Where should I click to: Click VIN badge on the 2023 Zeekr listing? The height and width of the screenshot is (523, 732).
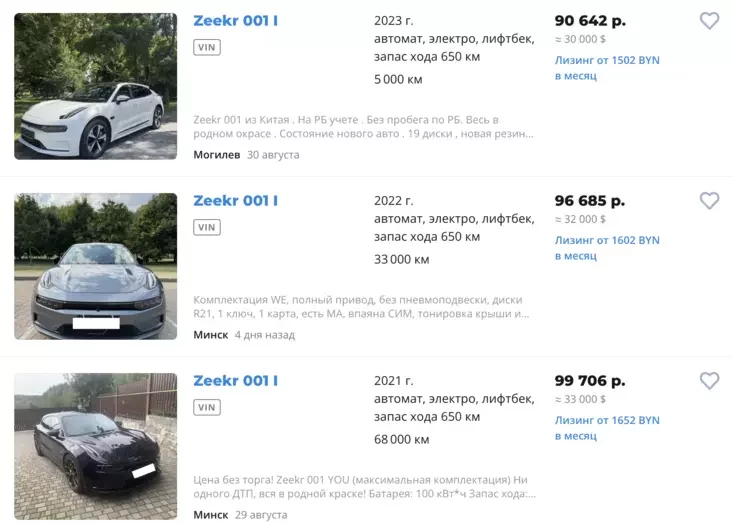click(207, 47)
